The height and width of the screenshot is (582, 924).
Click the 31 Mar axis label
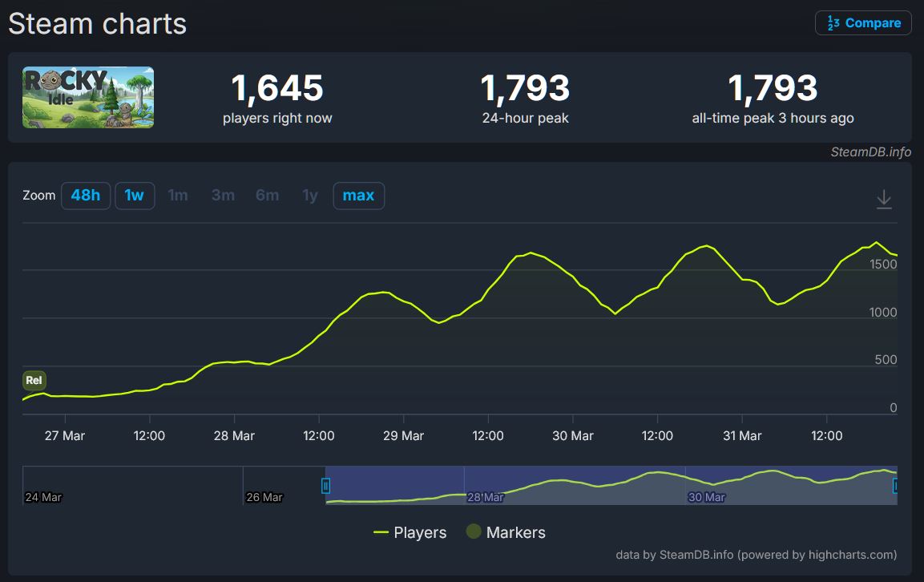743,436
